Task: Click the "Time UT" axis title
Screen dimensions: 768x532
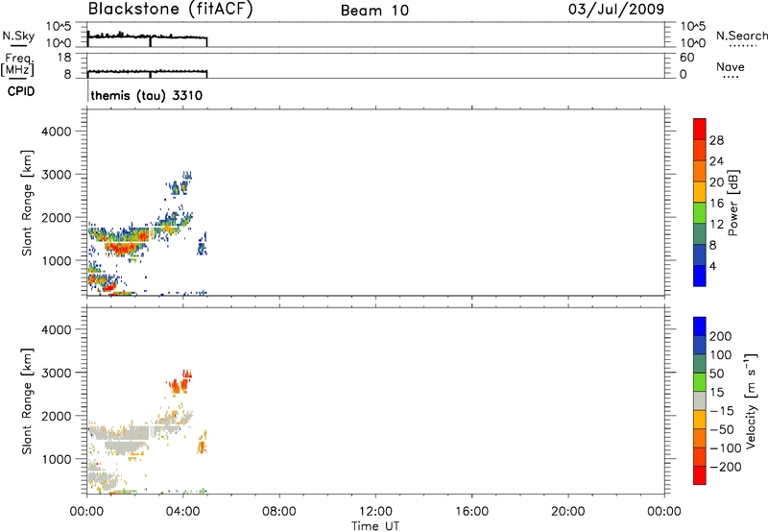Action: pos(375,526)
